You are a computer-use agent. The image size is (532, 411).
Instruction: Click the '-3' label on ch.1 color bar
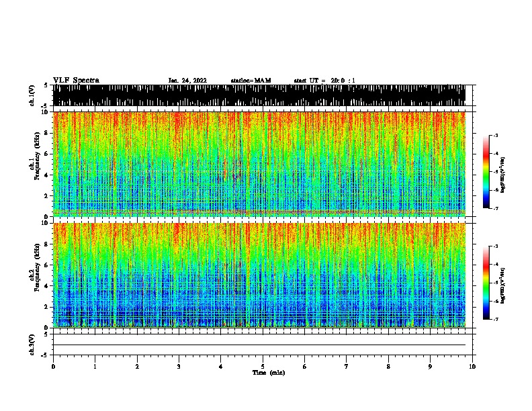click(495, 136)
